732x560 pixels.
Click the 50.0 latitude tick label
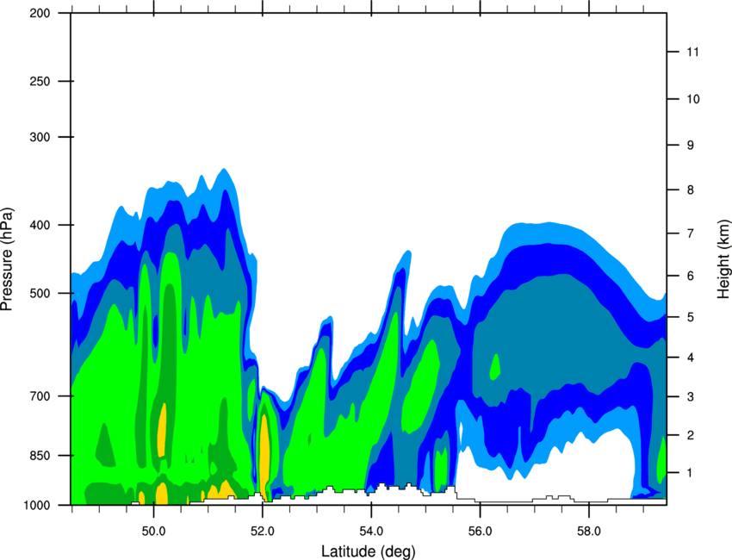pos(153,532)
